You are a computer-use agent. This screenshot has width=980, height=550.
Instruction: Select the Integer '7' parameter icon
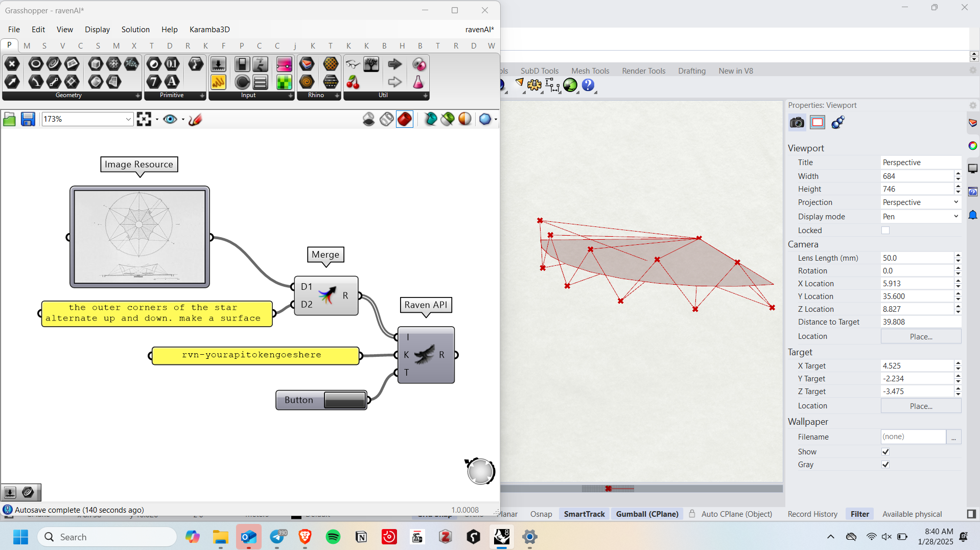[154, 81]
